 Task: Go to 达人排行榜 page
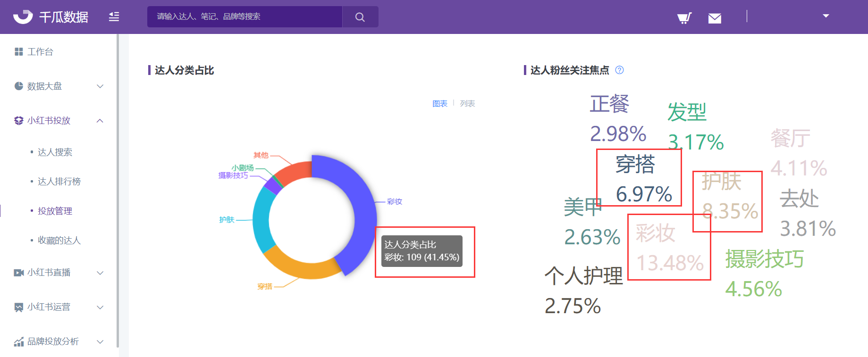pos(59,182)
